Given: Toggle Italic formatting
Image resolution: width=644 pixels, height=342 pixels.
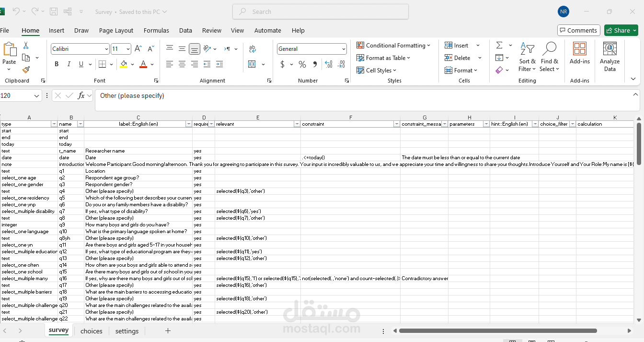Looking at the screenshot, I should pos(69,64).
